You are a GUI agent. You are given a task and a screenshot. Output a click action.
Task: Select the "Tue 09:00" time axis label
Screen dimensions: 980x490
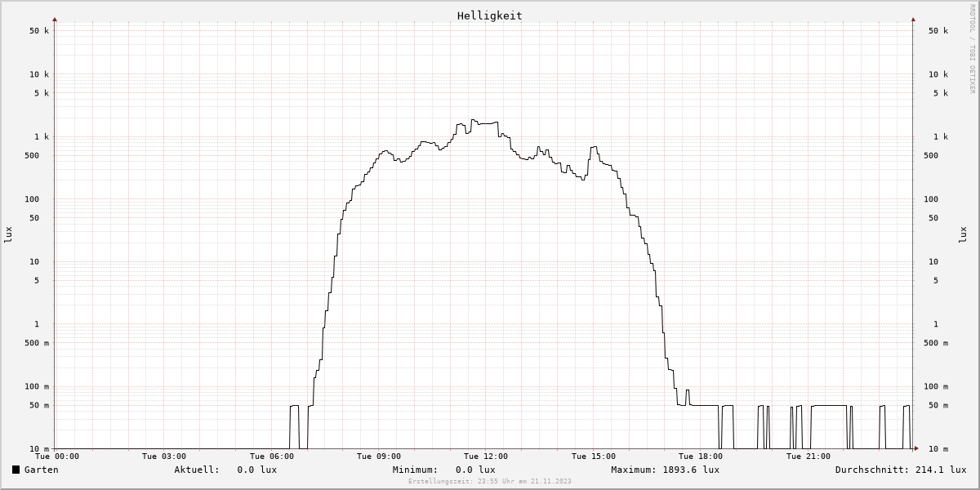coord(378,457)
